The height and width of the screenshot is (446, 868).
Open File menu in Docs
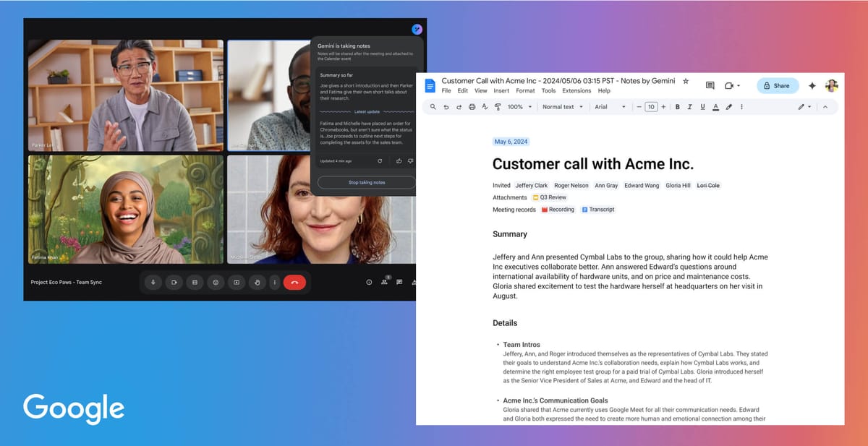(x=446, y=91)
